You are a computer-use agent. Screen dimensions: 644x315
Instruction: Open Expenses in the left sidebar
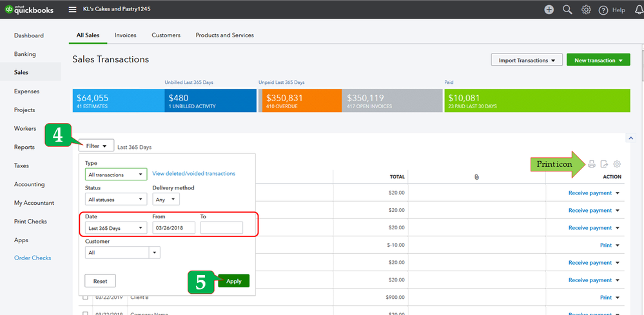tap(26, 91)
